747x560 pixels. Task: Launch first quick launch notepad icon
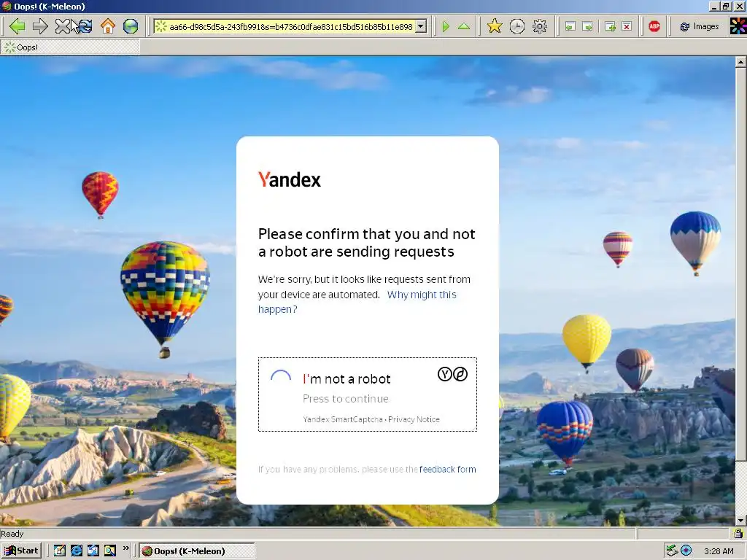60,551
